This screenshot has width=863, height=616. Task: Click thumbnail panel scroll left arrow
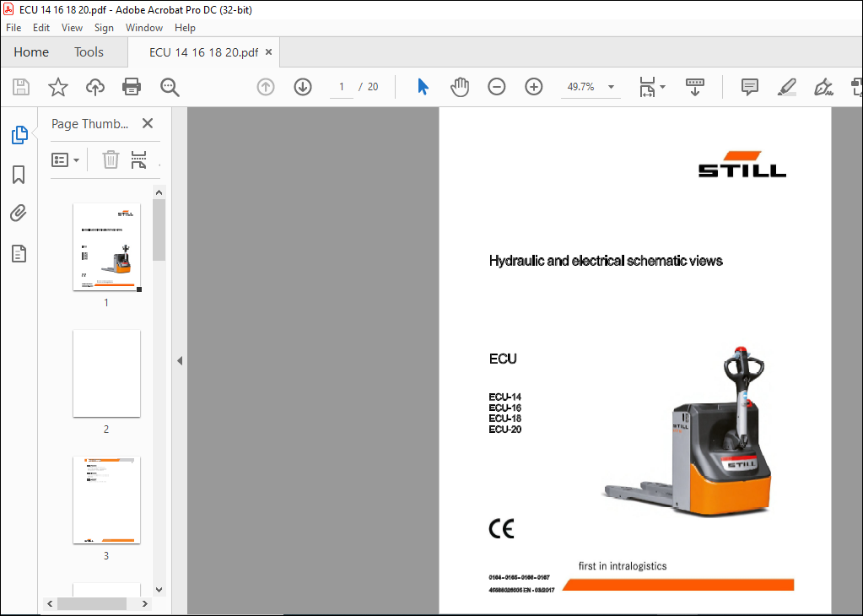pos(50,604)
